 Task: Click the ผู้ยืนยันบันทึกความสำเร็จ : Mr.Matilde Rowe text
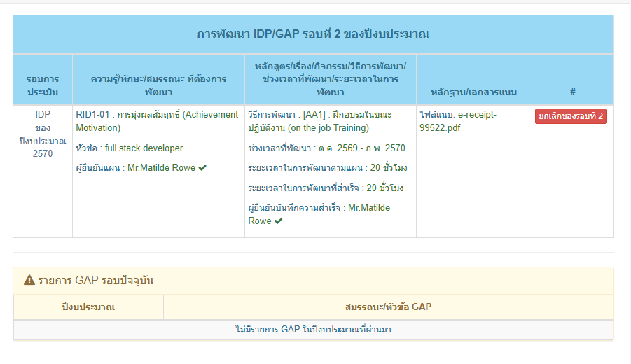coord(319,214)
